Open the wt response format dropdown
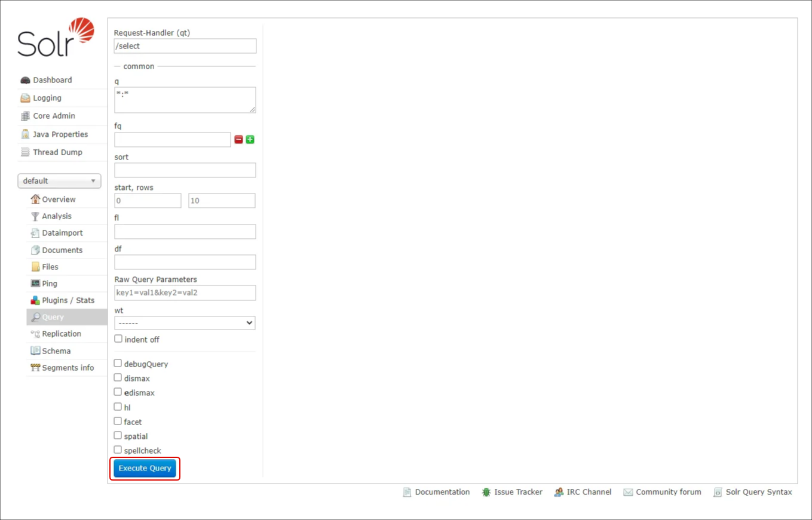812x520 pixels. pos(185,323)
